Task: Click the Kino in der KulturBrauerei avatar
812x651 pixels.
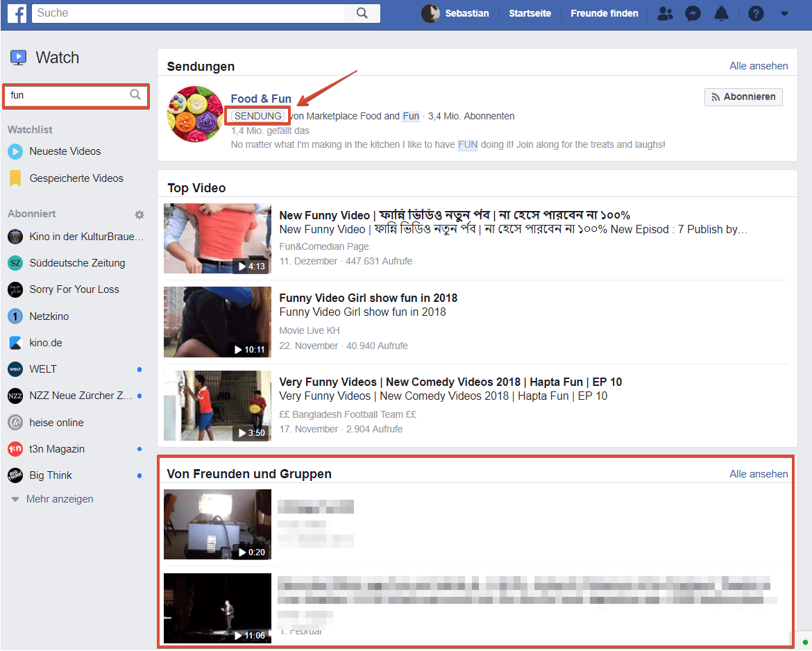Action: tap(15, 237)
